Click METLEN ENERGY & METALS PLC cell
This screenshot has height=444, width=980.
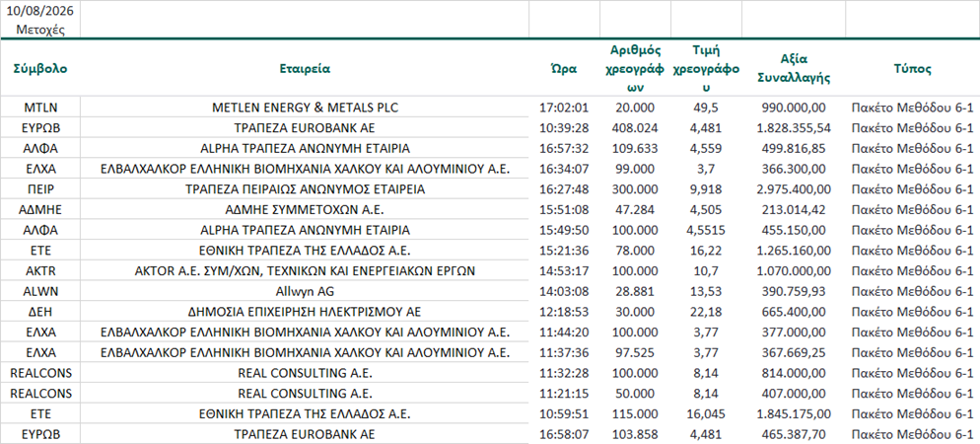click(x=305, y=109)
